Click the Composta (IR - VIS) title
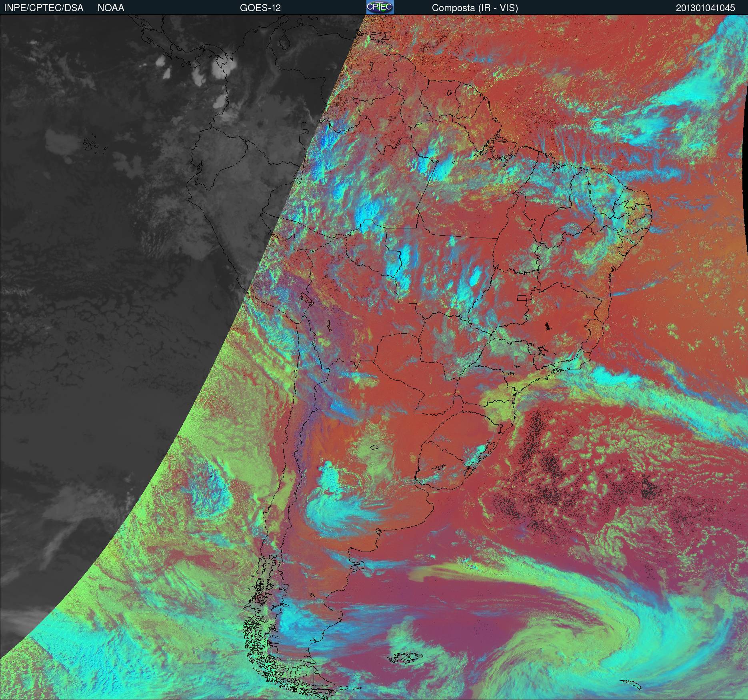Viewport: 748px width, 700px height. click(475, 8)
